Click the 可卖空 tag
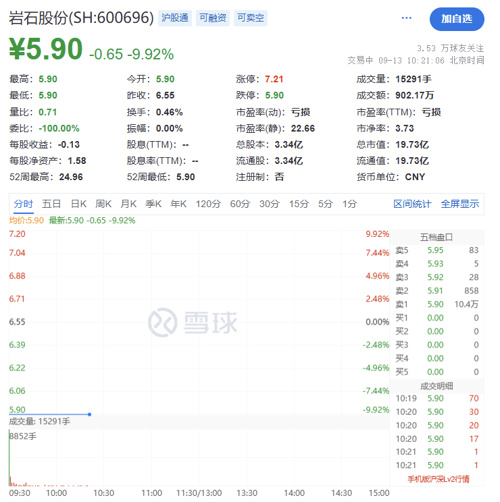 [x=251, y=18]
